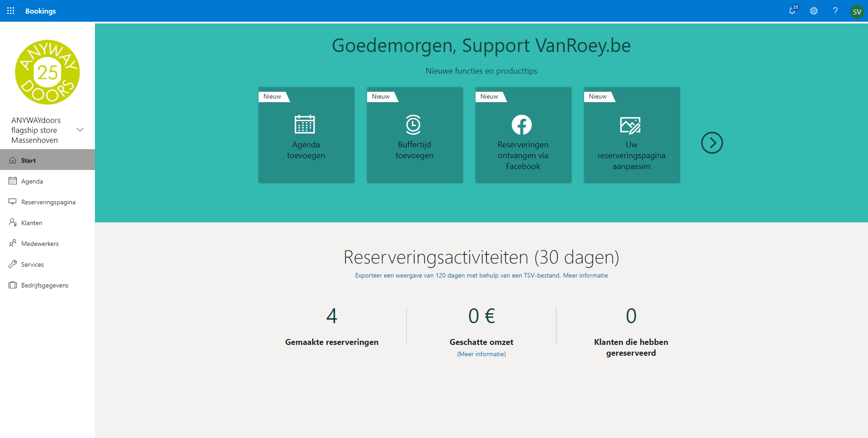This screenshot has height=438, width=868.
Task: Click the clock icon on Buffertijd toevoegen card
Action: pos(413,124)
